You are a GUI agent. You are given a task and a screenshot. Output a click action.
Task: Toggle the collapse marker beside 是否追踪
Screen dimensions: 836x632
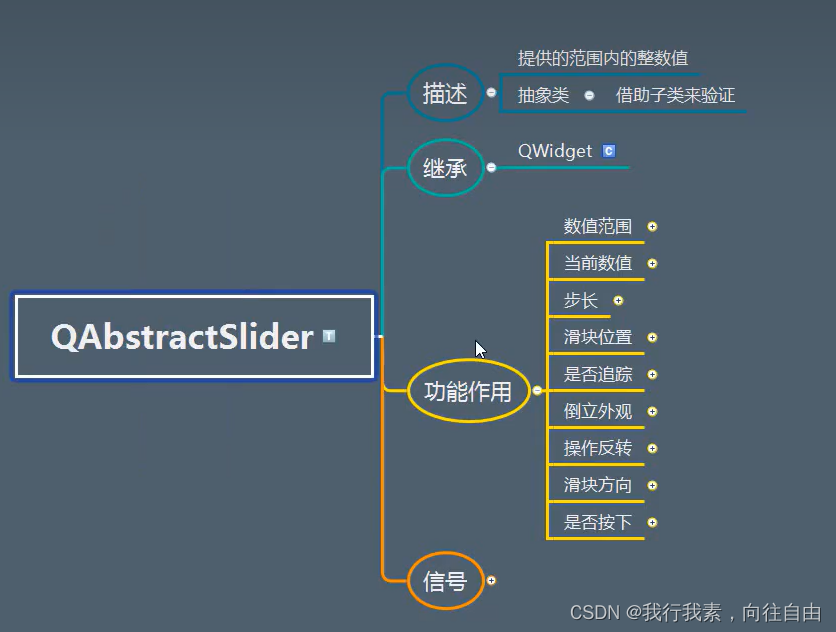point(652,374)
